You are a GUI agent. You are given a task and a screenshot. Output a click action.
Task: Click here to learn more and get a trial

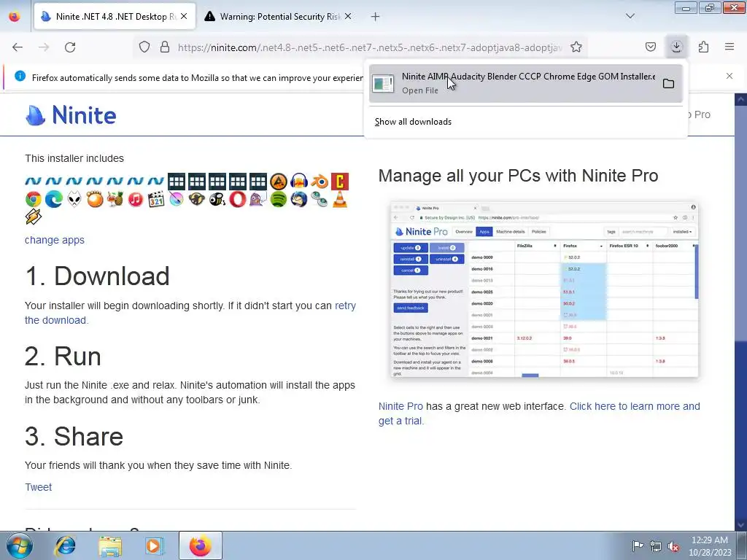click(539, 413)
